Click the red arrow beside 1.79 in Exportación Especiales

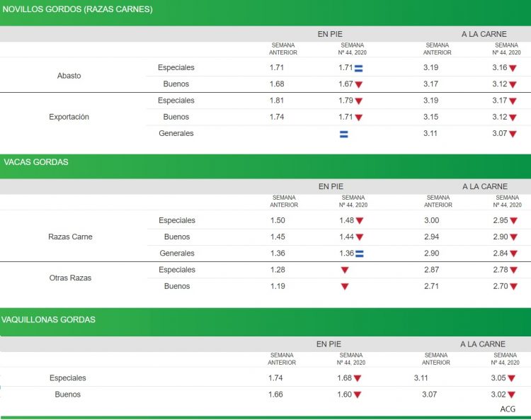358,101
